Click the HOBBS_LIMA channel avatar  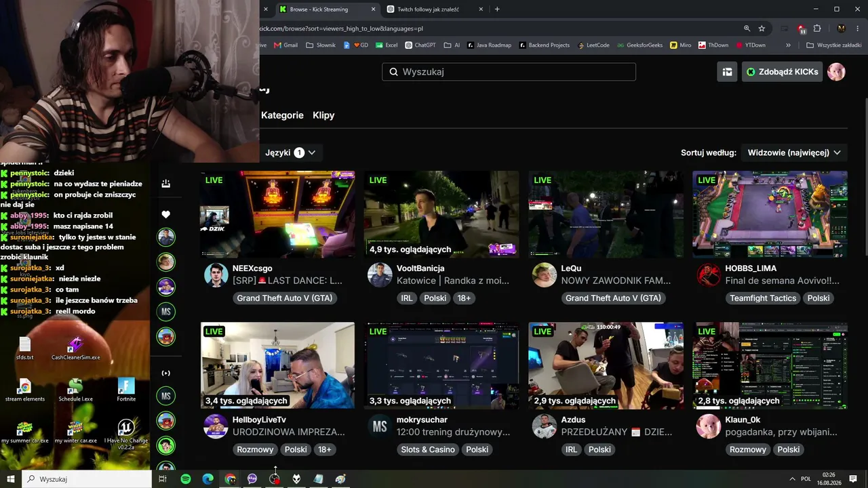coord(709,275)
